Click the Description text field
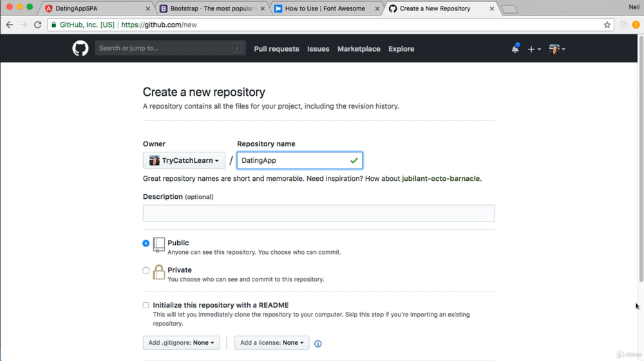The image size is (644, 361). coord(319,214)
